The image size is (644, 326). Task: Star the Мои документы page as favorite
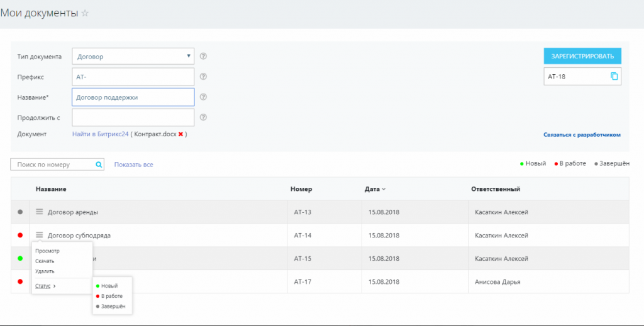pyautogui.click(x=85, y=13)
